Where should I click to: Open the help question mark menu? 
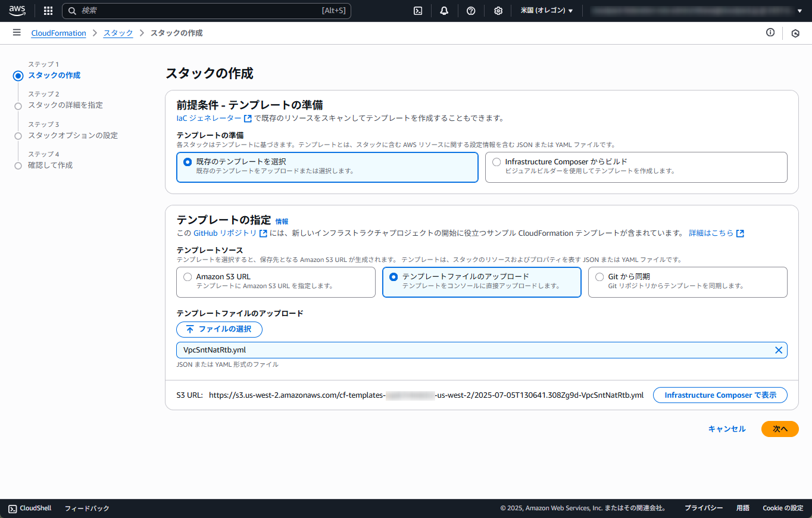pyautogui.click(x=471, y=11)
